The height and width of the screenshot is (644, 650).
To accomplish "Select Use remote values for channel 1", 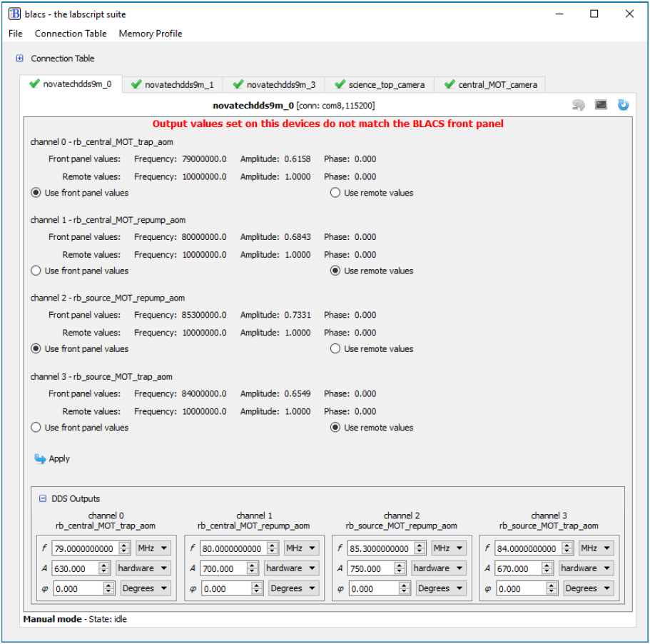I will 335,271.
